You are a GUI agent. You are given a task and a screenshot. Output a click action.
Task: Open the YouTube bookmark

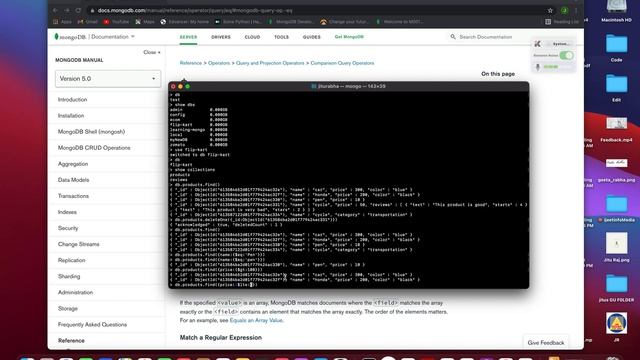coord(116,22)
